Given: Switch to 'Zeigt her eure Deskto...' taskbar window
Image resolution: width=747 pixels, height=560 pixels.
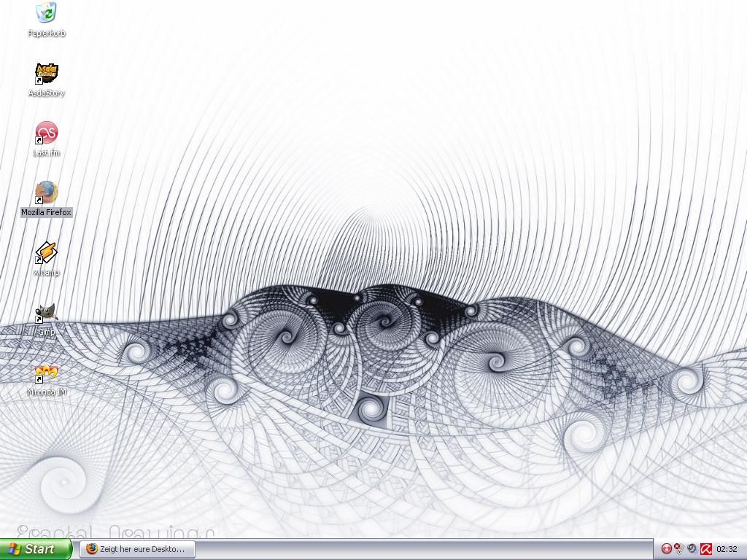Looking at the screenshot, I should tap(137, 549).
